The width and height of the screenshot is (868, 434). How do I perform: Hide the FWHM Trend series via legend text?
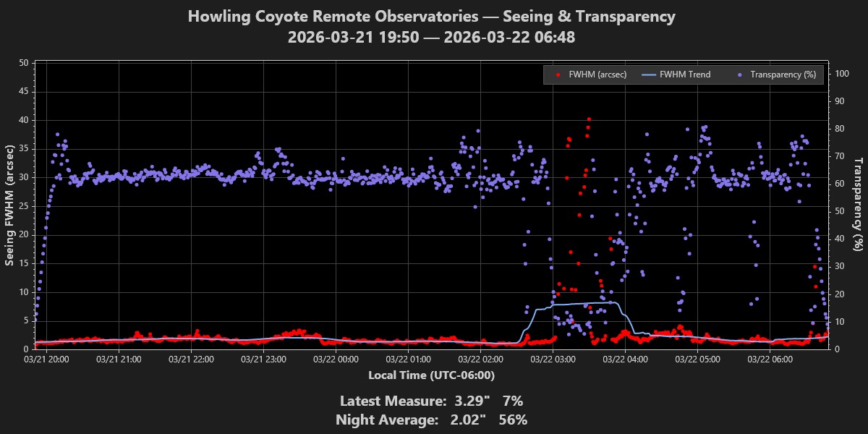tap(686, 75)
